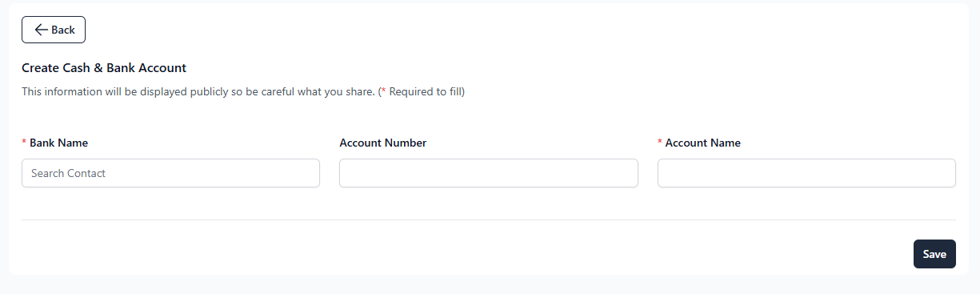This screenshot has width=980, height=294.
Task: Click the Account Name label
Action: (703, 143)
